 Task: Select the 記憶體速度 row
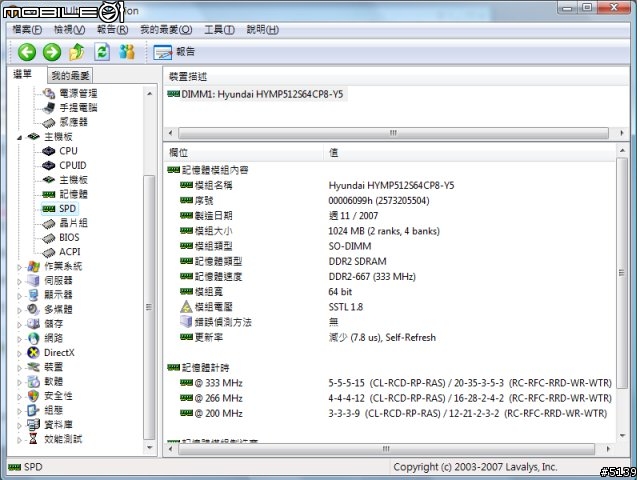coord(390,277)
